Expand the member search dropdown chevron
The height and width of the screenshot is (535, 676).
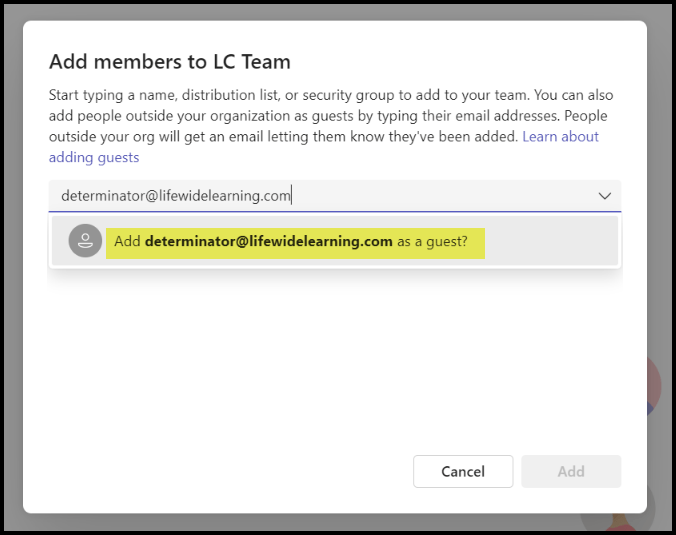pos(604,196)
